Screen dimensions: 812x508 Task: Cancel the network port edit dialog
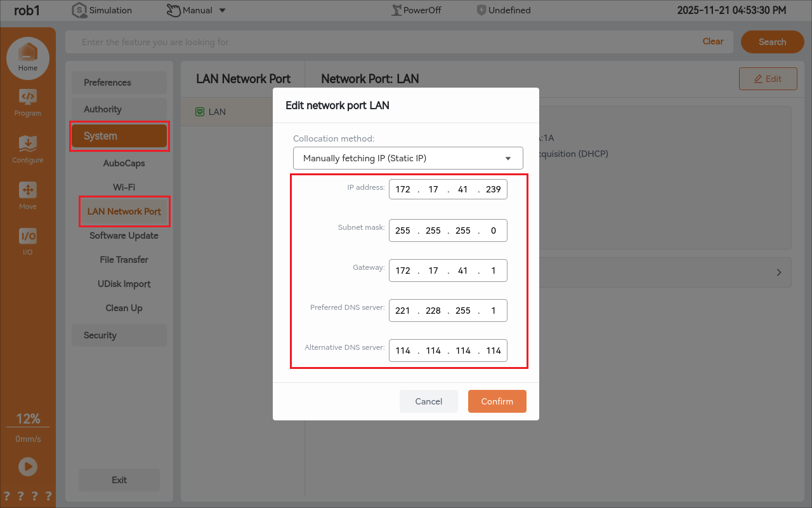pyautogui.click(x=428, y=401)
